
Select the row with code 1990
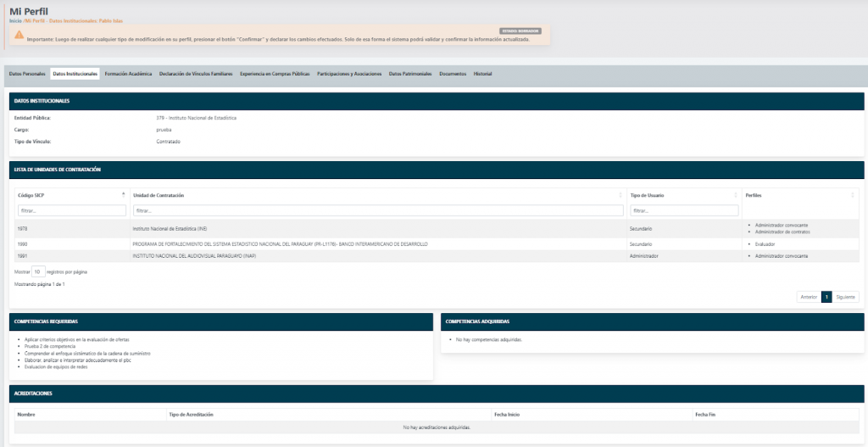pos(437,243)
